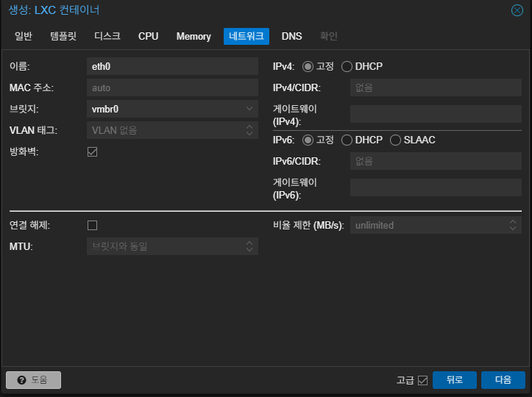Switch to the DNS tab
This screenshot has height=397, width=532.
point(291,36)
